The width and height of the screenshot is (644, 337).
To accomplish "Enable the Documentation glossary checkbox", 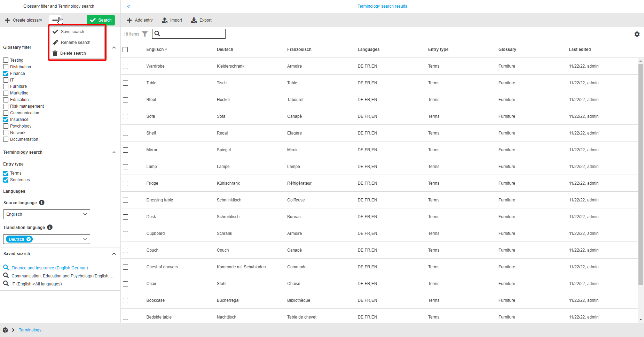I will click(x=6, y=139).
